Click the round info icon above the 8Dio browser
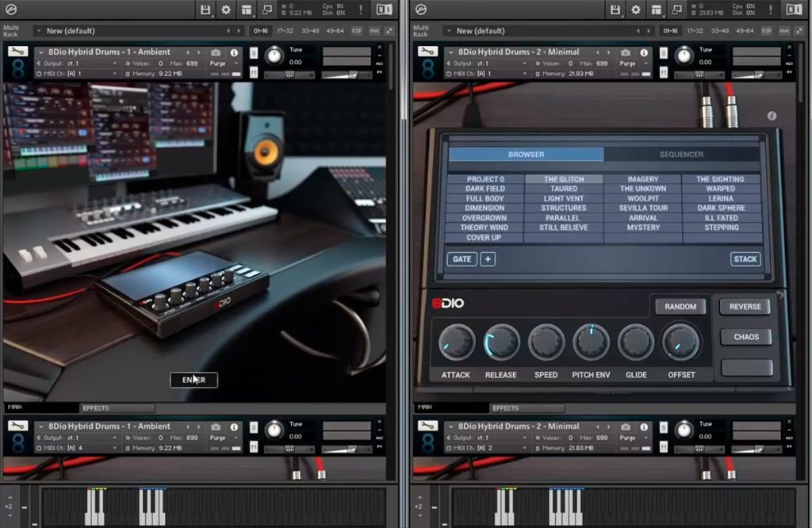This screenshot has width=812, height=528. click(x=772, y=116)
